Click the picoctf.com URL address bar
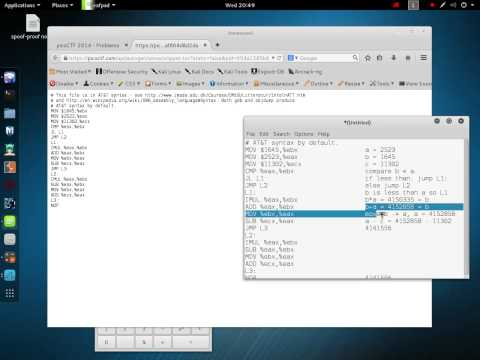The height and width of the screenshot is (360, 480). pos(168,58)
